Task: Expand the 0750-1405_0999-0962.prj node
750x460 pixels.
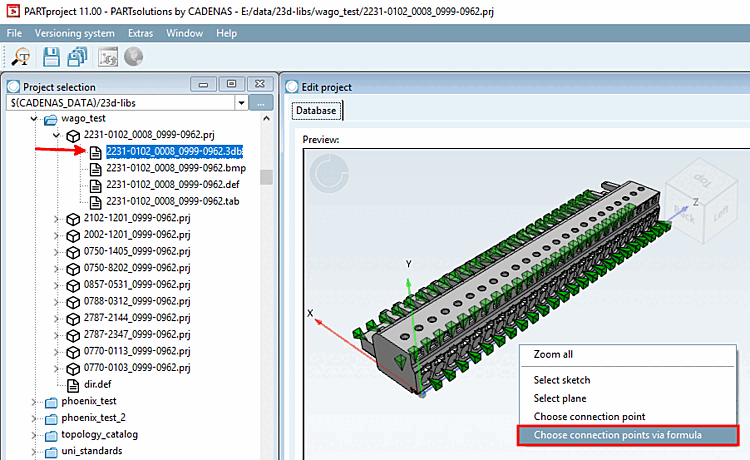Action: (56, 252)
